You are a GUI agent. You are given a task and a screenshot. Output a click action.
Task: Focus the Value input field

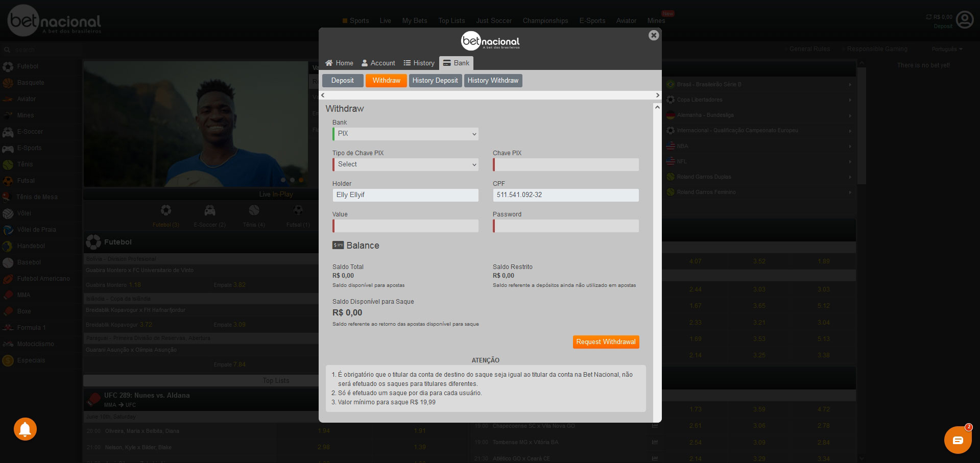405,226
